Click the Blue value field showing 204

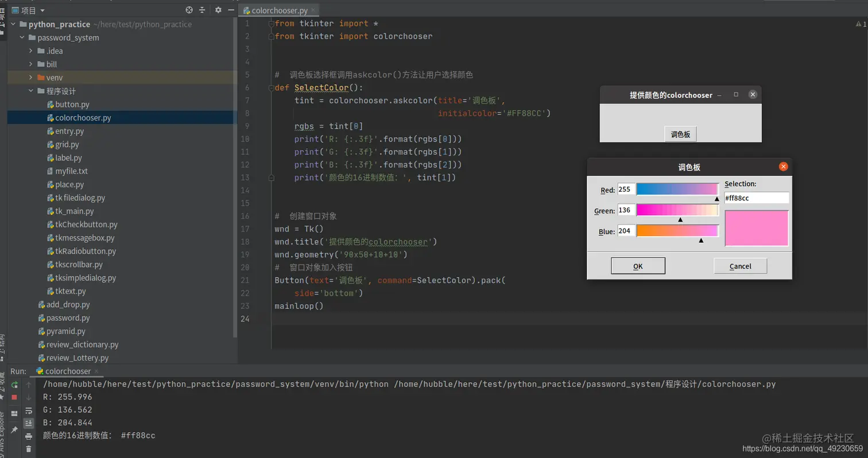(626, 231)
